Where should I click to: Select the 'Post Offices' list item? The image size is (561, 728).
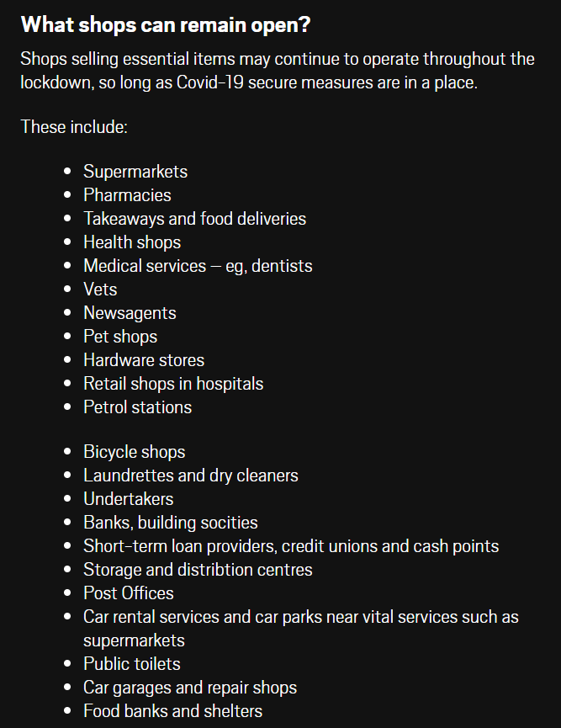coord(129,593)
